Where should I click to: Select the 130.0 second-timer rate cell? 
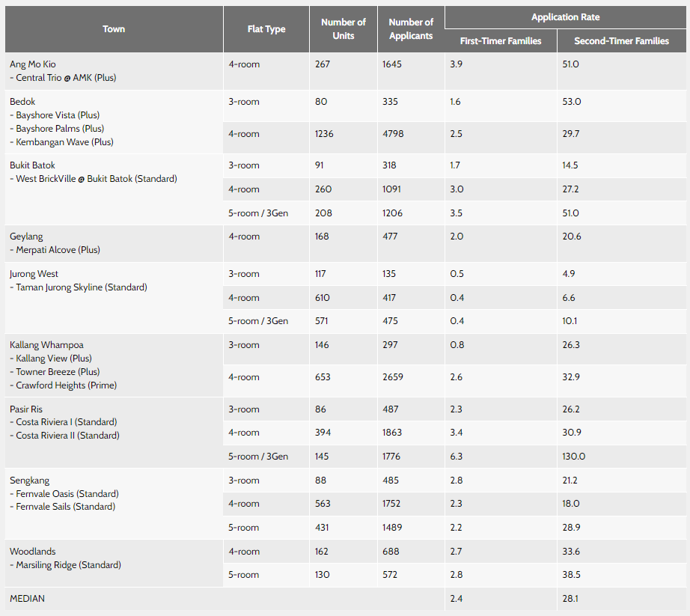(574, 457)
